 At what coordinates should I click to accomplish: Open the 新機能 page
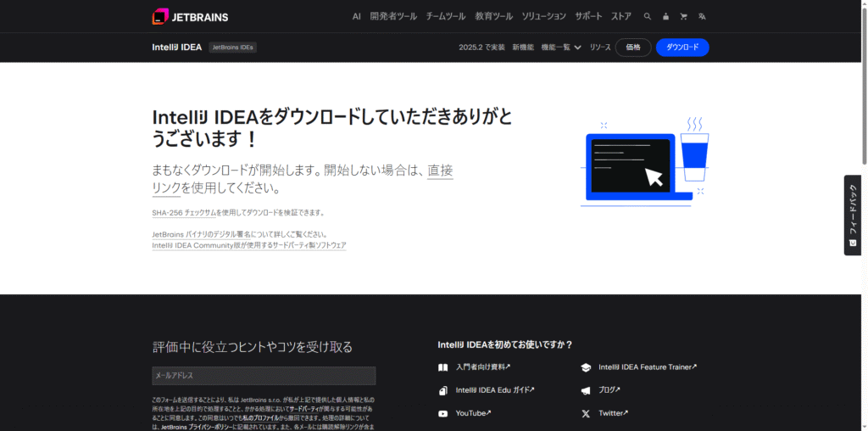click(x=523, y=48)
